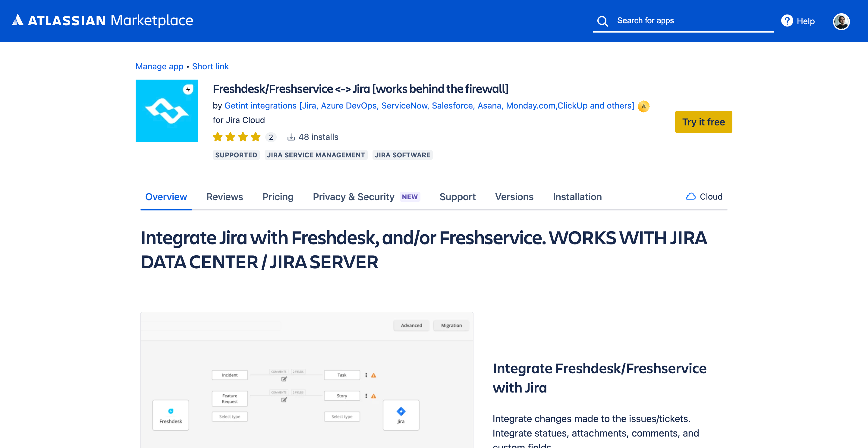Open the Freshdesk-side Select type dropdown

tap(230, 417)
